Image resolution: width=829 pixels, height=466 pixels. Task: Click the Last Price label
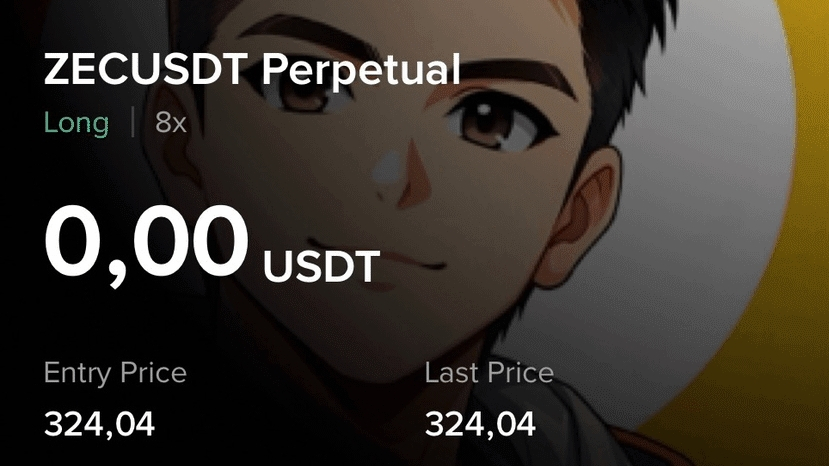[489, 372]
